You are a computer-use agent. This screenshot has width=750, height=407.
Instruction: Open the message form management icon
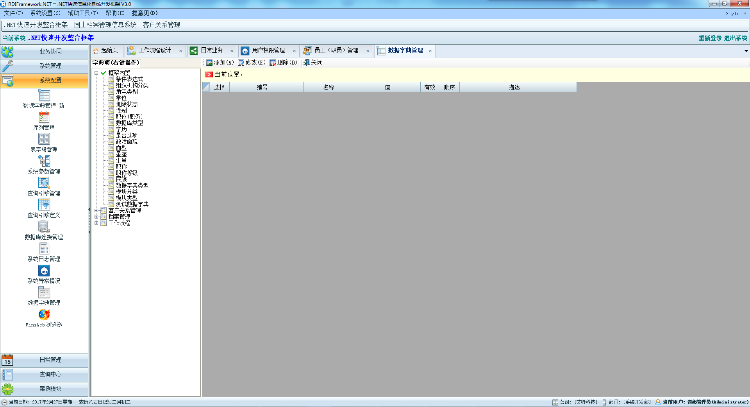[44, 292]
